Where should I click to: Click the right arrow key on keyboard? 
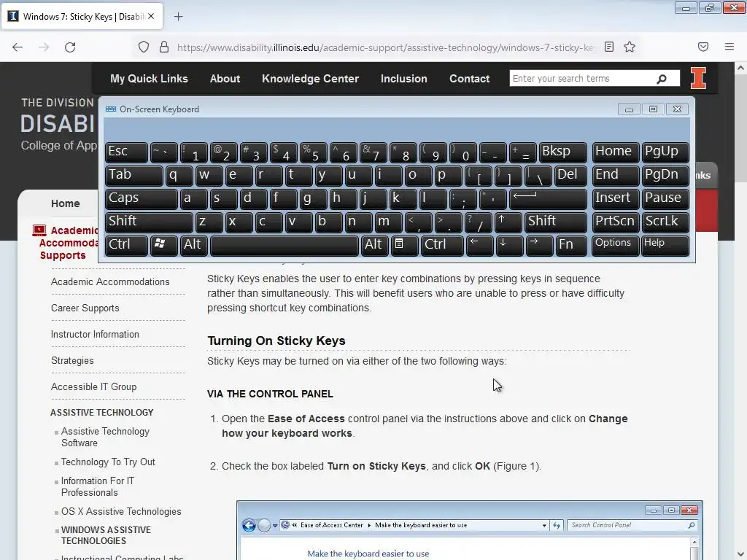(x=539, y=245)
